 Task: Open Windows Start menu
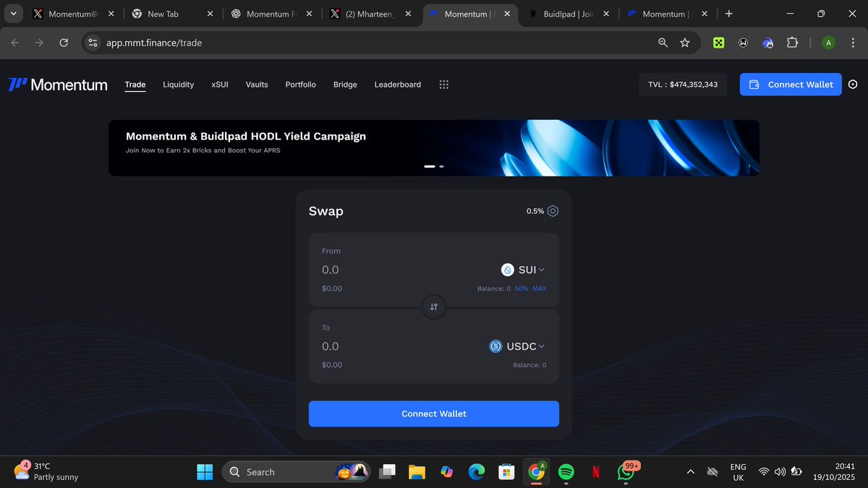pyautogui.click(x=205, y=472)
